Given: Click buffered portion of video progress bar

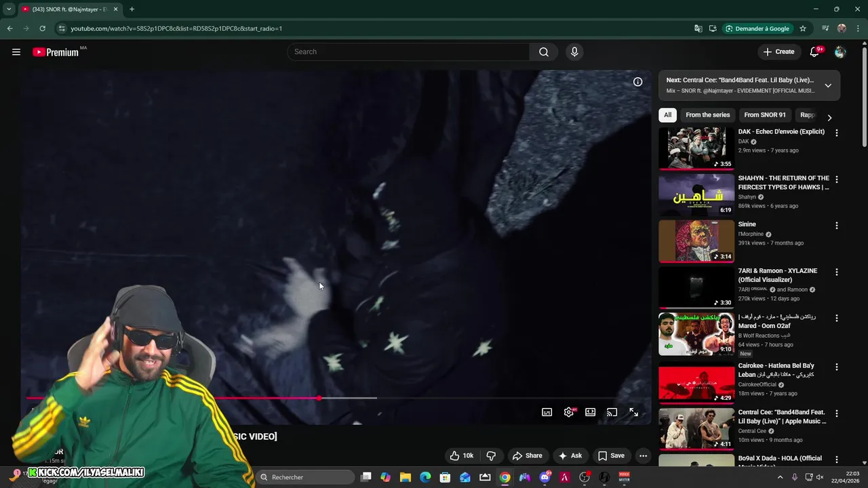Looking at the screenshot, I should point(349,398).
